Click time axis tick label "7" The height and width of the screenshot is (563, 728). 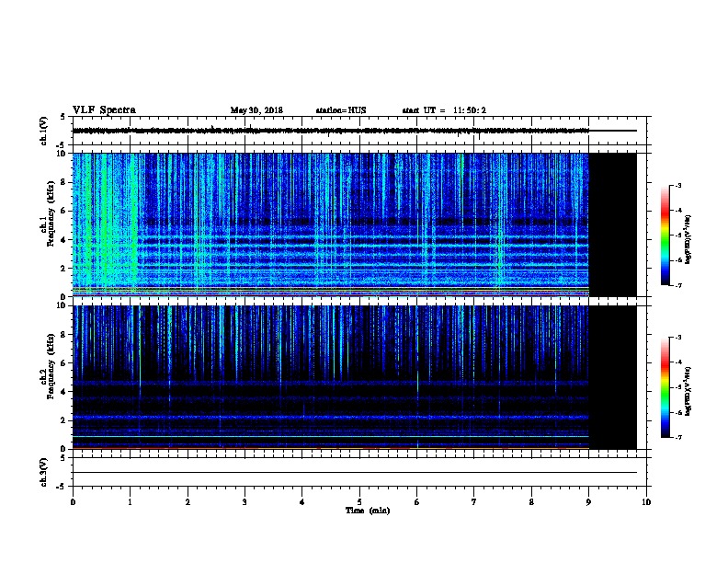click(474, 502)
